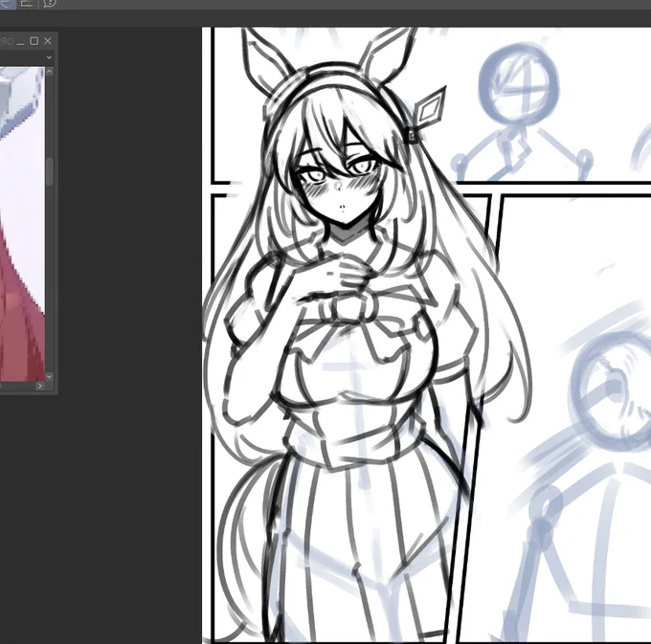
Task: Click the blue stick-figure head in top panel
Action: pos(519,84)
